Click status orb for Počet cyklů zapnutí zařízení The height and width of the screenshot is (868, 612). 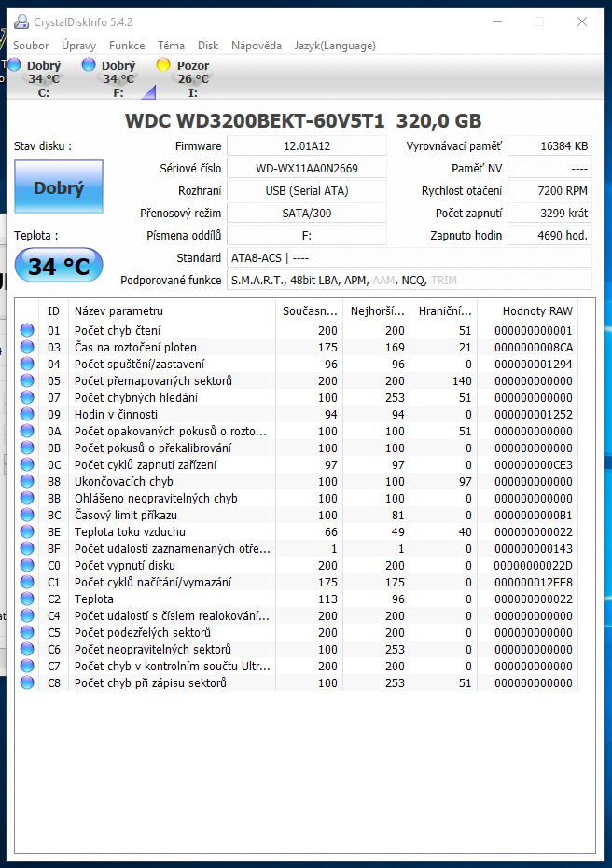tap(27, 464)
